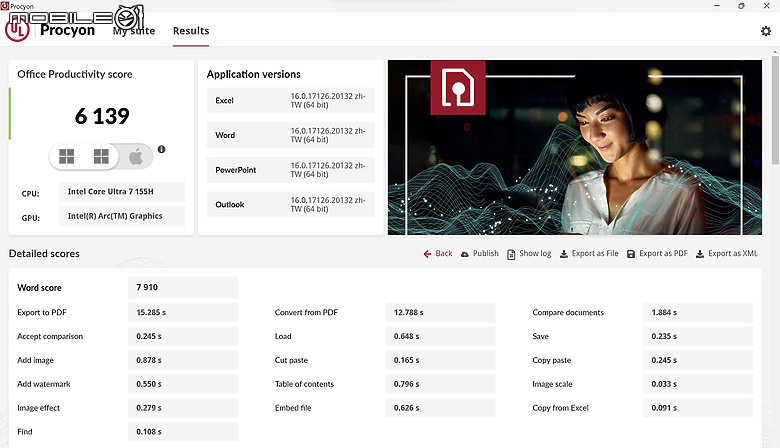This screenshot has width=780, height=448.
Task: Click the Office Productivity banner image
Action: point(575,148)
